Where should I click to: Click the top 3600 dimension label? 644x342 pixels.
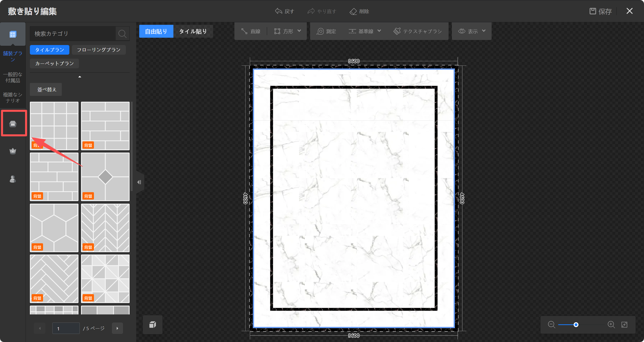tap(354, 61)
